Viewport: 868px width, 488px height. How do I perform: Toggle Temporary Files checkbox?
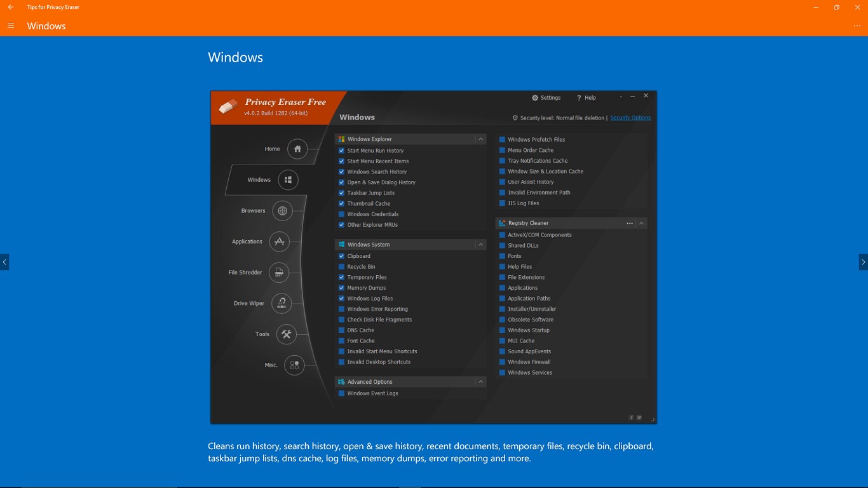click(x=342, y=277)
